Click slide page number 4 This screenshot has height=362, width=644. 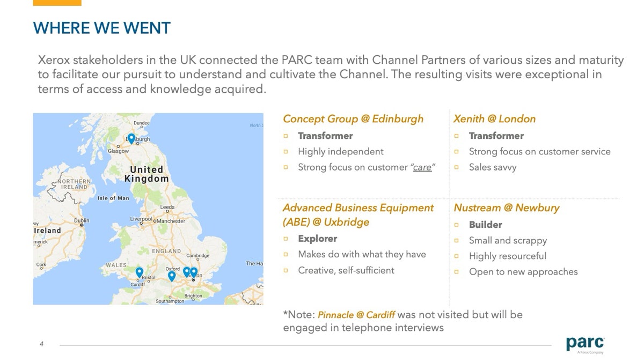41,344
